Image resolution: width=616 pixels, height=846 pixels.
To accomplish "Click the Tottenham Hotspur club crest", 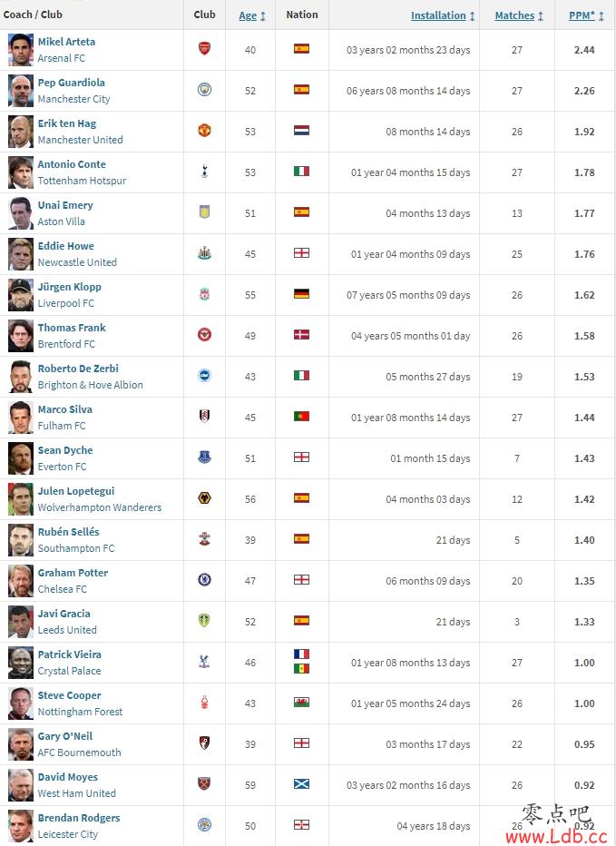I will tap(204, 172).
